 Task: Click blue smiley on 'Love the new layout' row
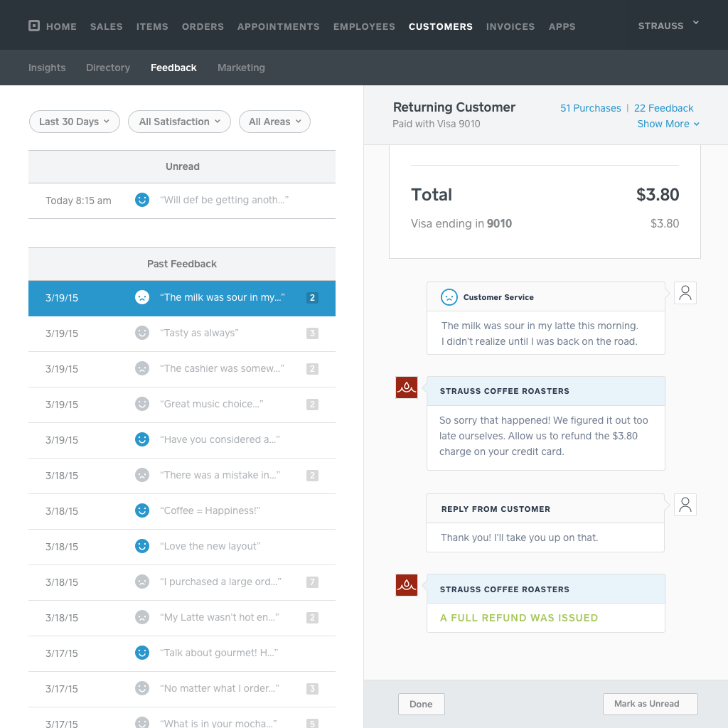coord(142,546)
